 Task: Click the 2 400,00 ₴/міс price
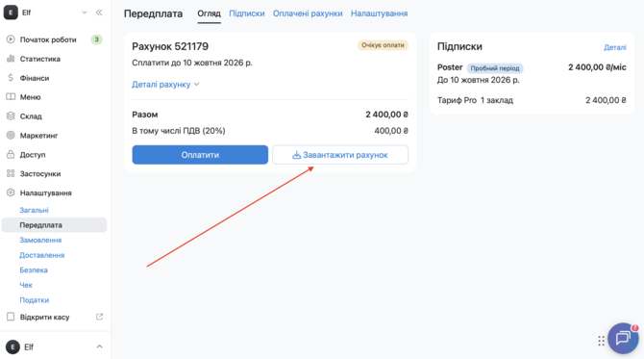[597, 67]
